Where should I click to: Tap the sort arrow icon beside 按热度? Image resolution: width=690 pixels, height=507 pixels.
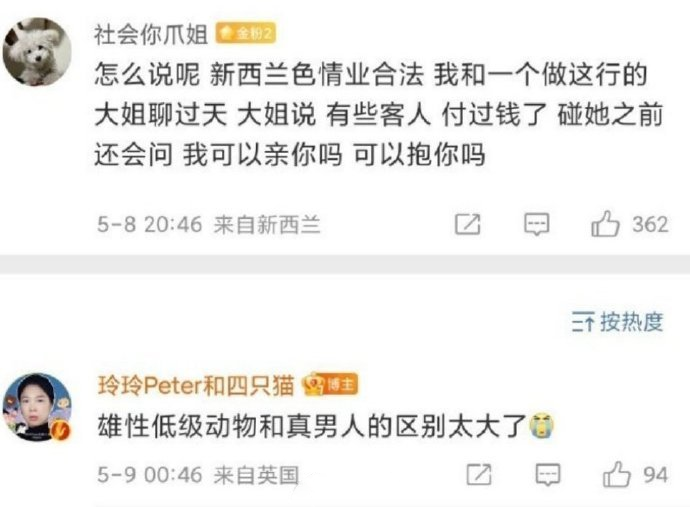[x=584, y=322]
